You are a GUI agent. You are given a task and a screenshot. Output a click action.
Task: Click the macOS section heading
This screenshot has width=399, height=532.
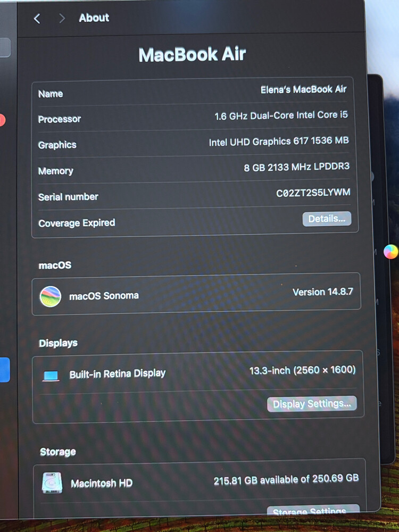click(x=55, y=265)
